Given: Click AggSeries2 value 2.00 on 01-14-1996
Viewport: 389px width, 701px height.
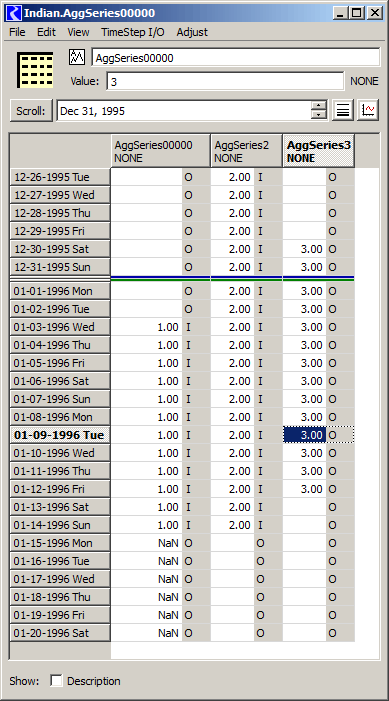Looking at the screenshot, I should click(233, 525).
